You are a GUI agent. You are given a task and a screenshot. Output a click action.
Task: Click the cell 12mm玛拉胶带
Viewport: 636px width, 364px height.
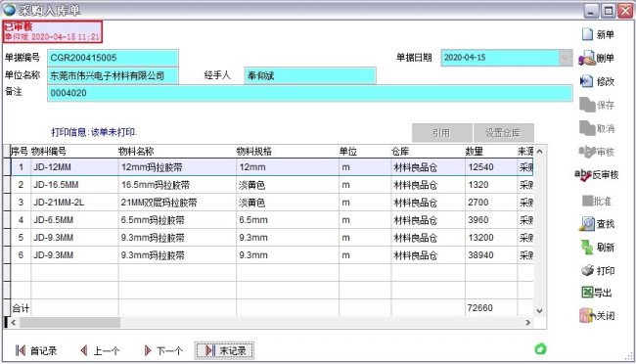pos(177,167)
